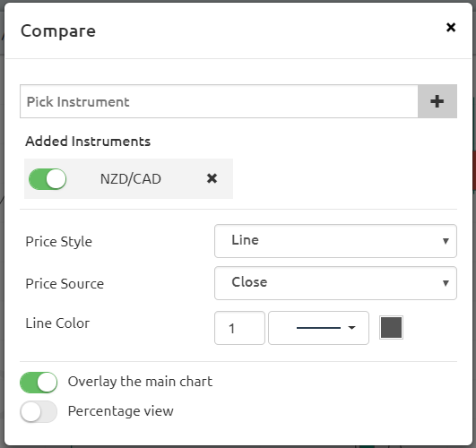Select the NZD/CAD instrument label
The image size is (476, 448).
[x=131, y=179]
